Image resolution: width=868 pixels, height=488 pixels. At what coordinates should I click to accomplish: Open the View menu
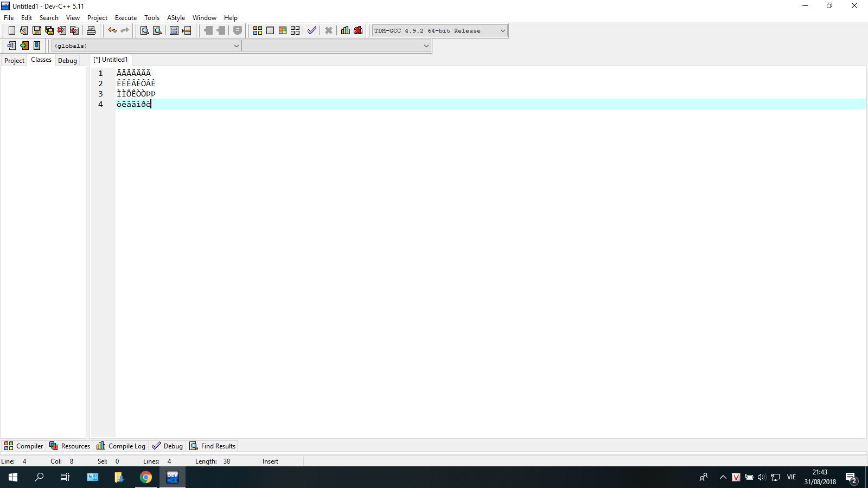click(73, 17)
